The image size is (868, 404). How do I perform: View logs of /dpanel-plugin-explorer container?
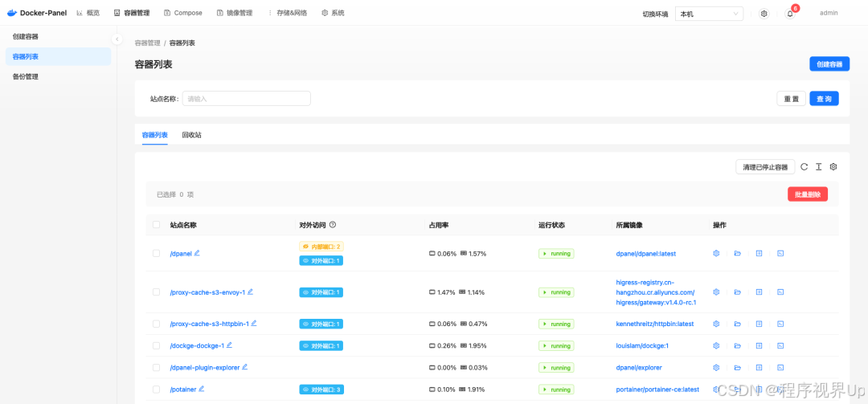tap(759, 368)
